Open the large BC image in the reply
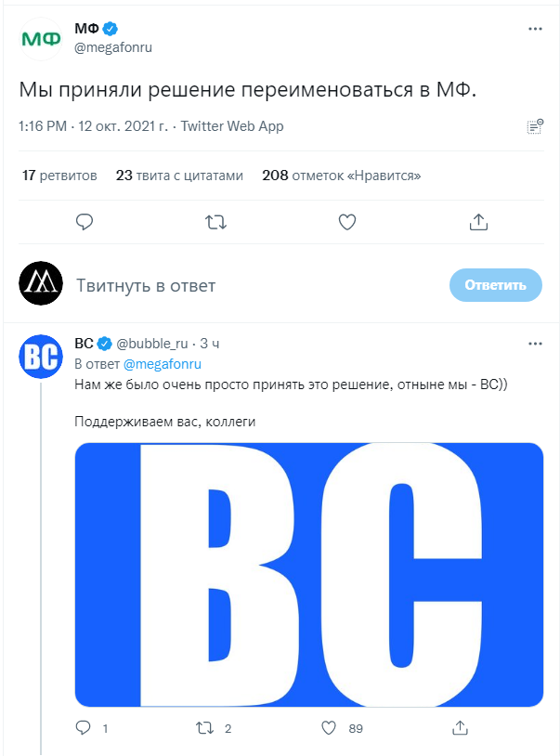This screenshot has height=756, width=560. pos(308,575)
